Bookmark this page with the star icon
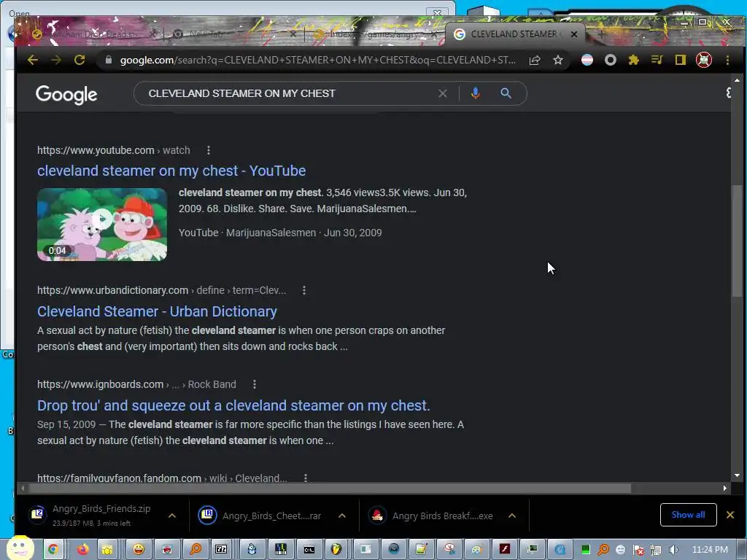 point(558,60)
